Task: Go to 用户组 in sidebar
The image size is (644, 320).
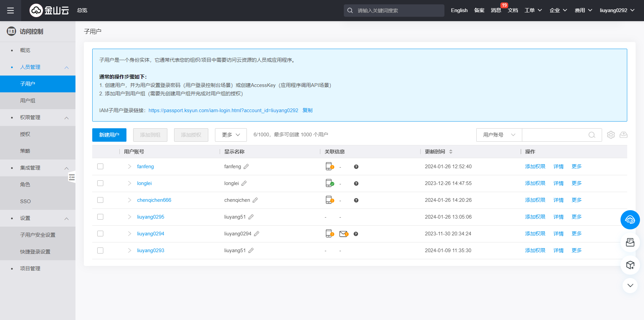Action: coord(28,101)
